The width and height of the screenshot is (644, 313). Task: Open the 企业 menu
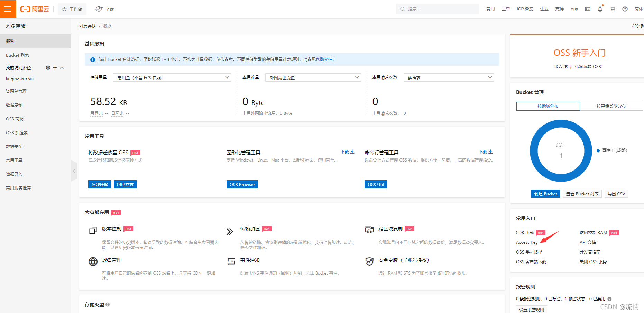pyautogui.click(x=544, y=9)
